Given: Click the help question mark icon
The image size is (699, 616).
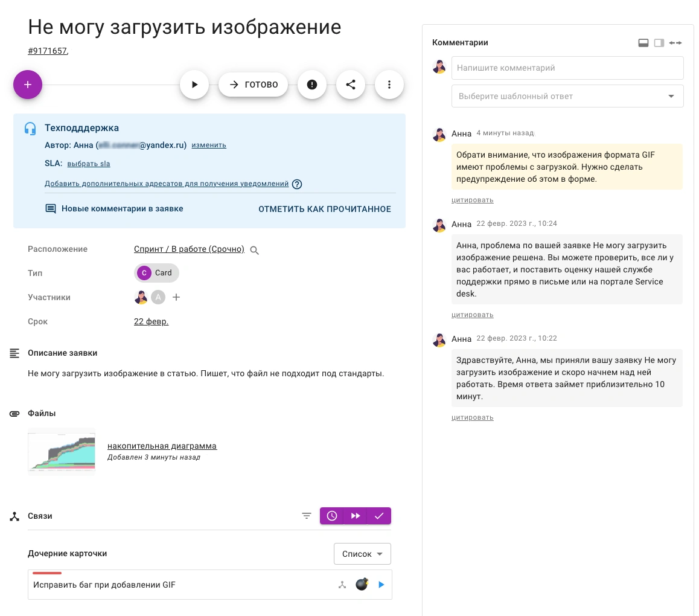Looking at the screenshot, I should pyautogui.click(x=297, y=184).
